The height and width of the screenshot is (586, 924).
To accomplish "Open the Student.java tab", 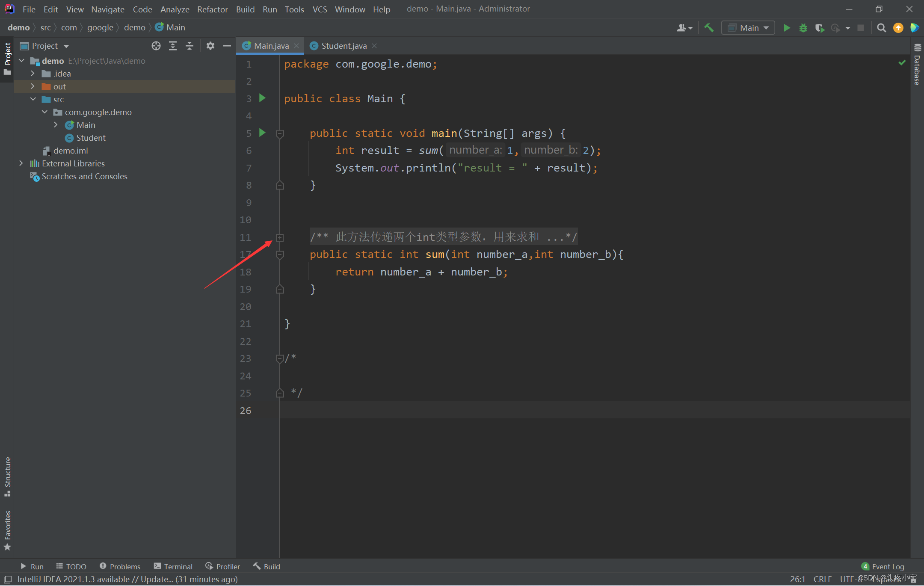I will tap(343, 45).
